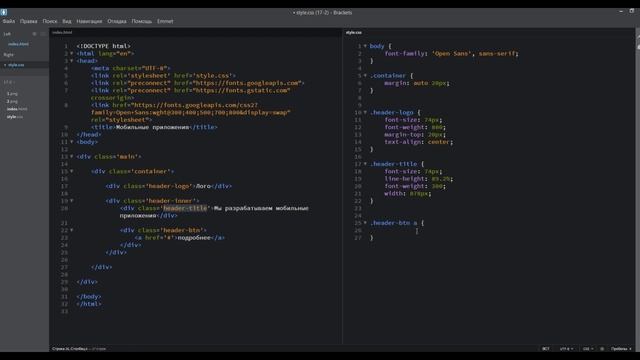Click the href 'style.css' link tag line
The height and width of the screenshot is (360, 640).
click(x=163, y=76)
